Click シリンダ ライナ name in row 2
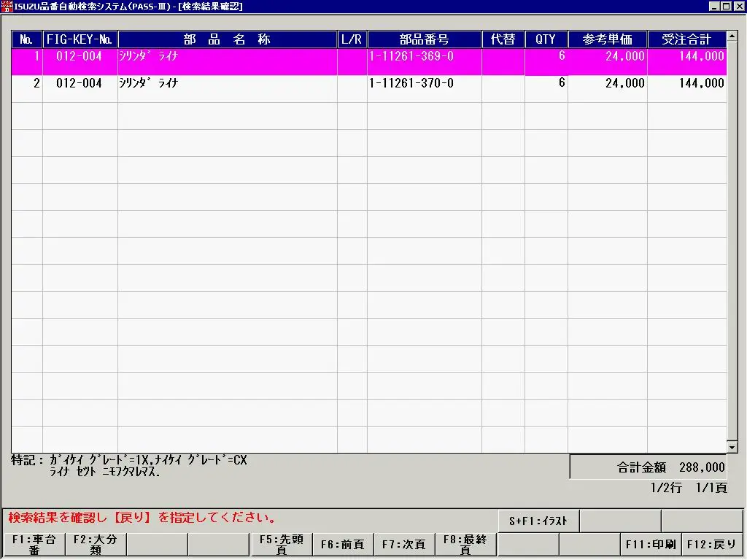 148,83
